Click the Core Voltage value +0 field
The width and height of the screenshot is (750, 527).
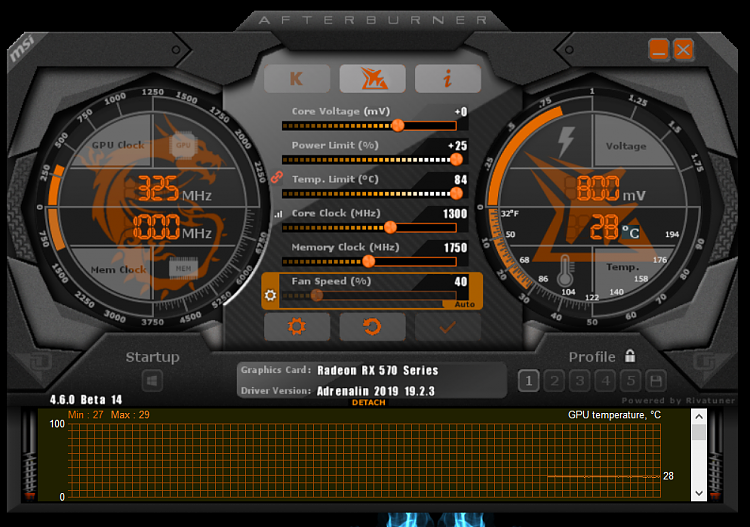[x=461, y=112]
